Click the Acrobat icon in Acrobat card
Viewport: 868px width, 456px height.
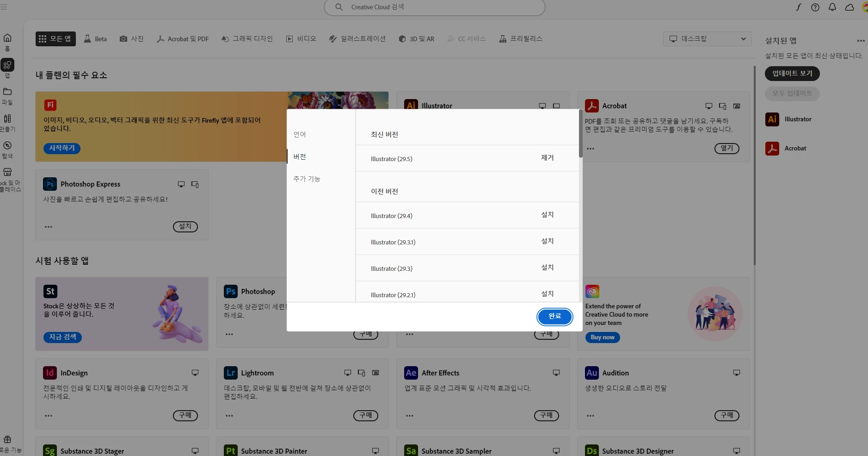[592, 106]
